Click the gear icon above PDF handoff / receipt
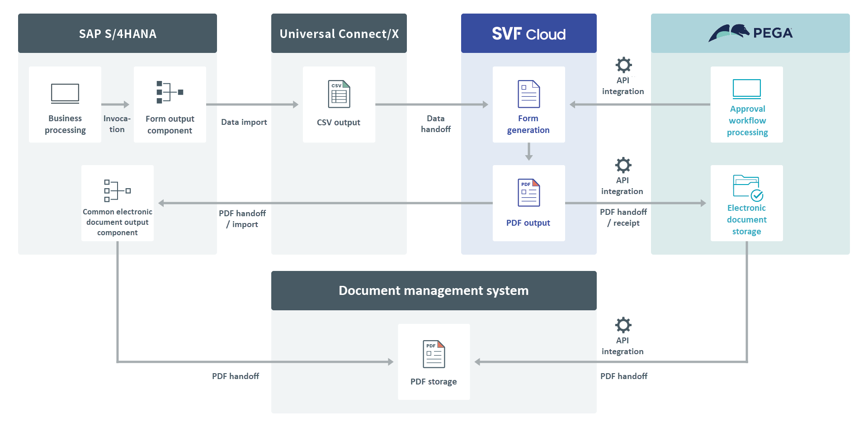Image resolution: width=868 pixels, height=427 pixels. [623, 165]
